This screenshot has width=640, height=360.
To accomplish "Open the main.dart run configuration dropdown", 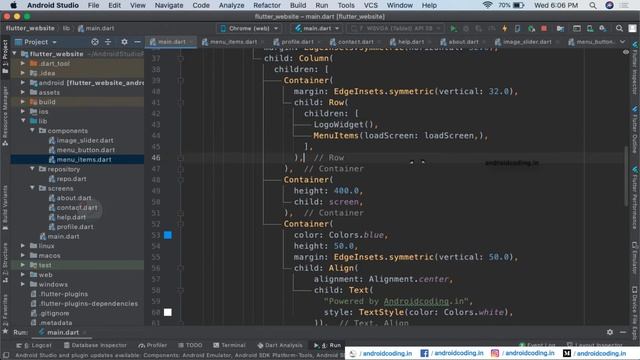I will click(x=317, y=29).
